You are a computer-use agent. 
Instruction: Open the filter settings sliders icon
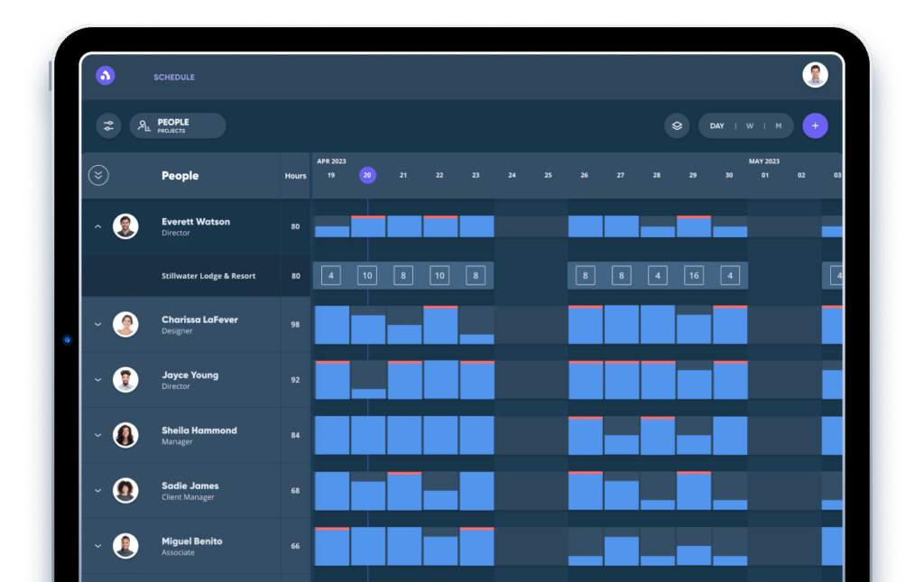[108, 125]
